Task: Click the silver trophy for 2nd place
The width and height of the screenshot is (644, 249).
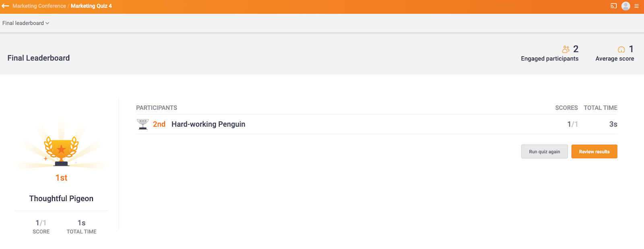Action: pos(143,124)
